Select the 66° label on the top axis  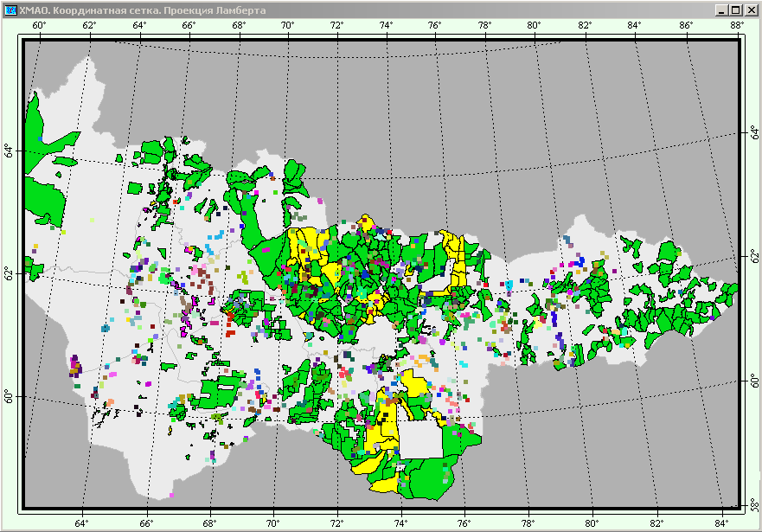pos(189,25)
